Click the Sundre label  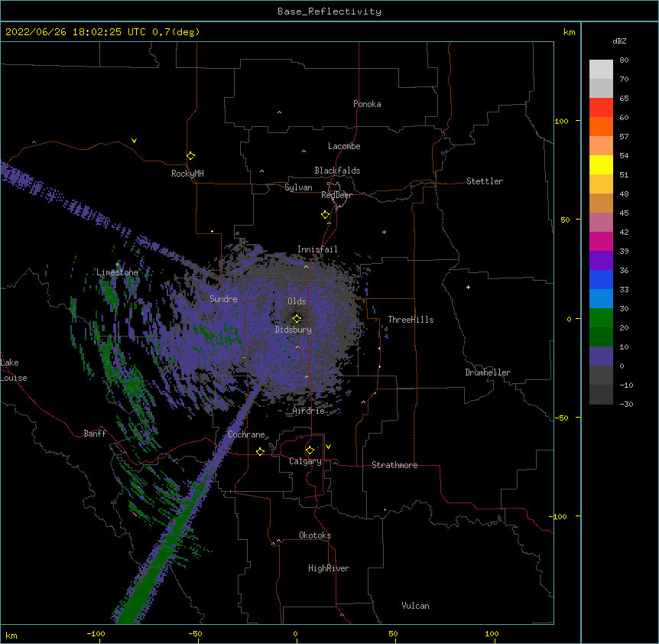click(223, 299)
